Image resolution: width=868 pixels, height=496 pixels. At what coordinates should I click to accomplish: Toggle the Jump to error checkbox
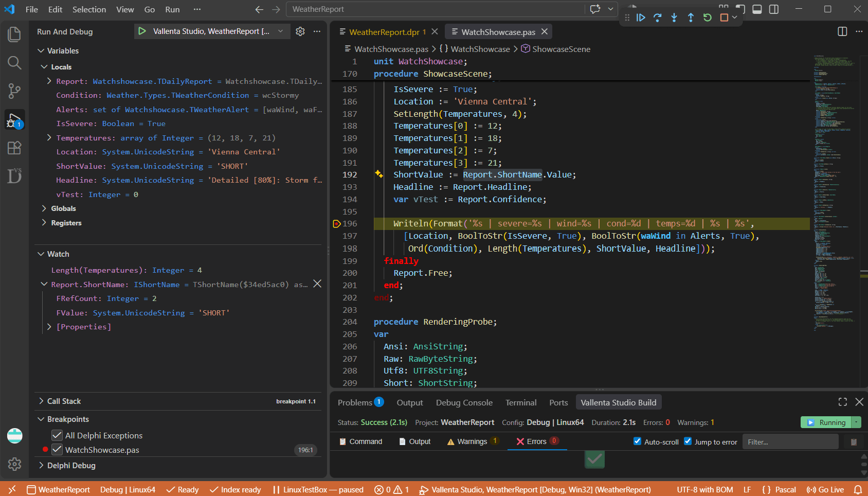tap(688, 441)
